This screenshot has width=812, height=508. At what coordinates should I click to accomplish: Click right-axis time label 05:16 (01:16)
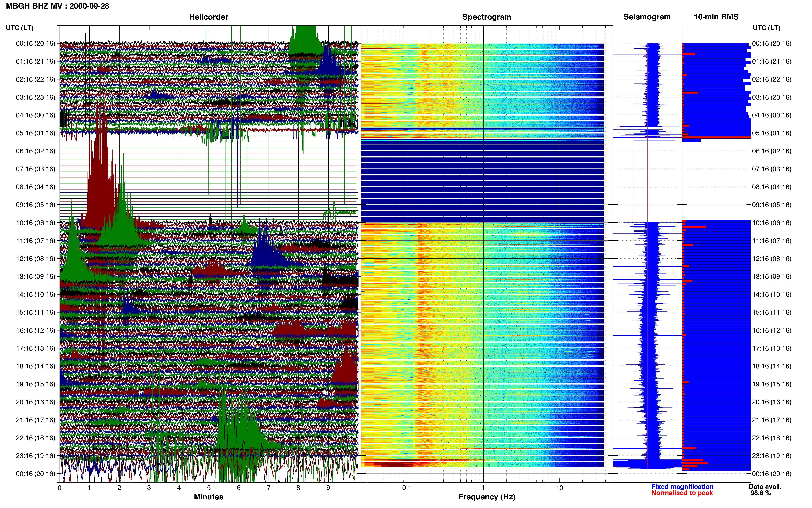[772, 133]
